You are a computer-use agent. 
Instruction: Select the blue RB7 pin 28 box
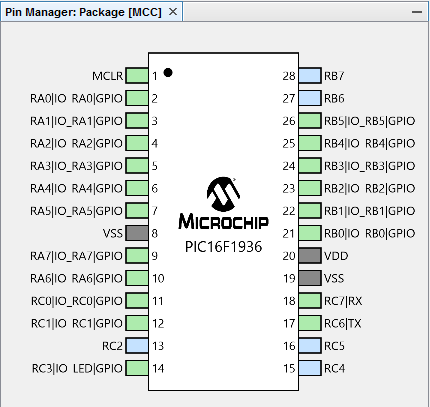(x=310, y=76)
